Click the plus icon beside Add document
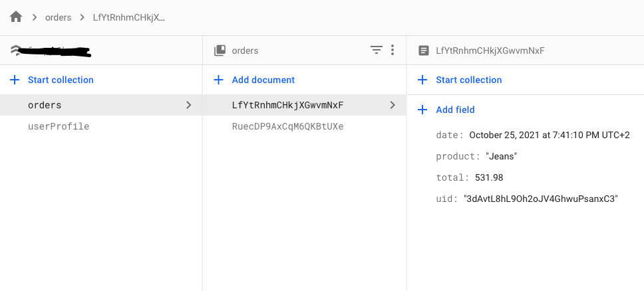Screen dimensions: 644x291 (218, 80)
